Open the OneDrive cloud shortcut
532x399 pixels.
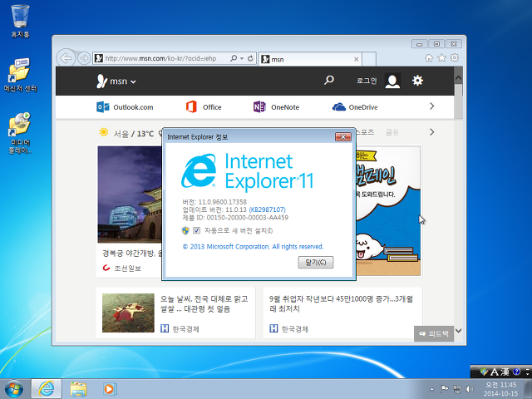coord(355,107)
